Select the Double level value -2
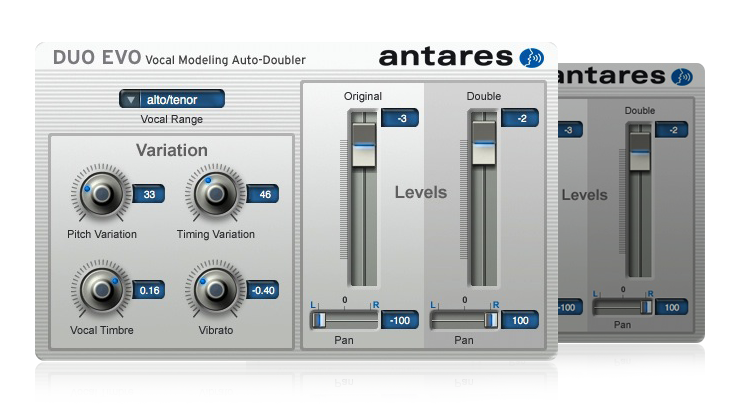The height and width of the screenshot is (419, 736). pos(520,118)
